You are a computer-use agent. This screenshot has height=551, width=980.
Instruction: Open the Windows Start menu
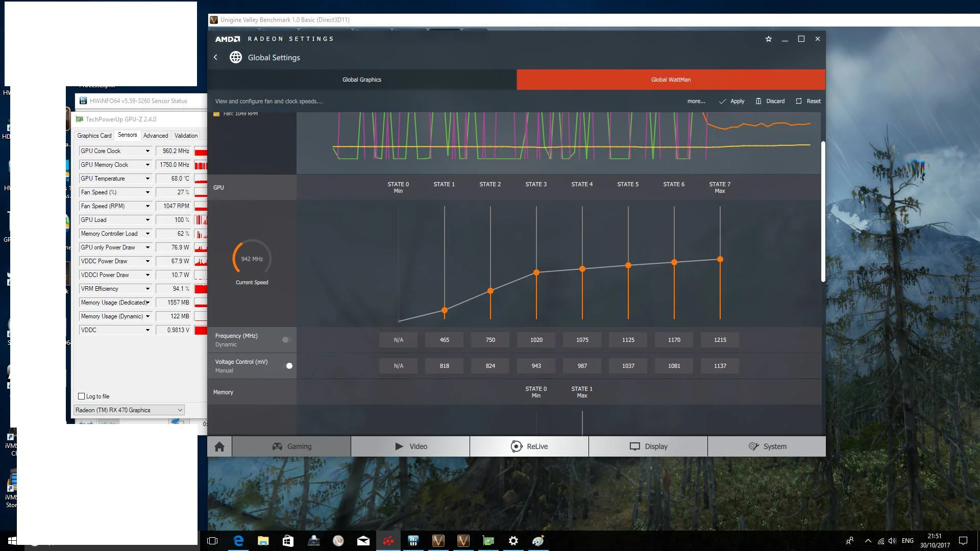11,541
